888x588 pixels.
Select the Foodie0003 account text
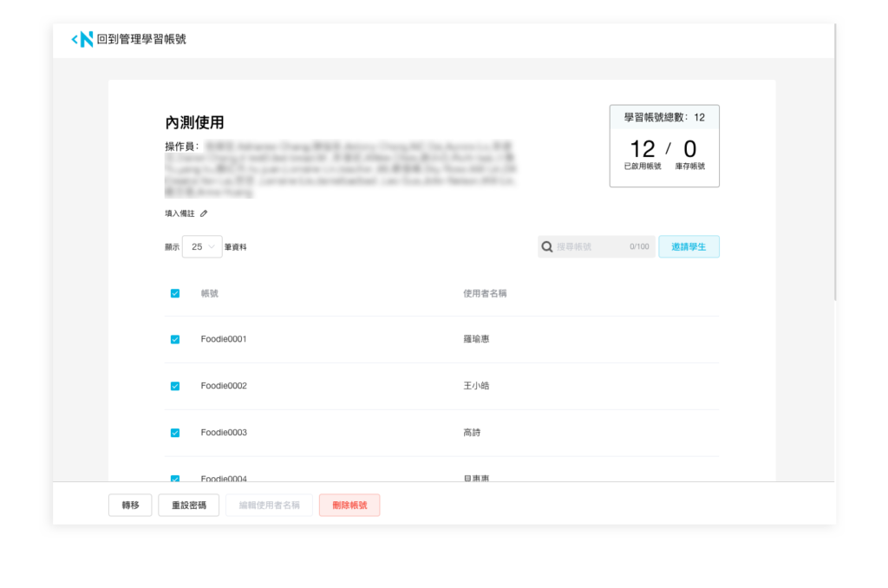224,432
